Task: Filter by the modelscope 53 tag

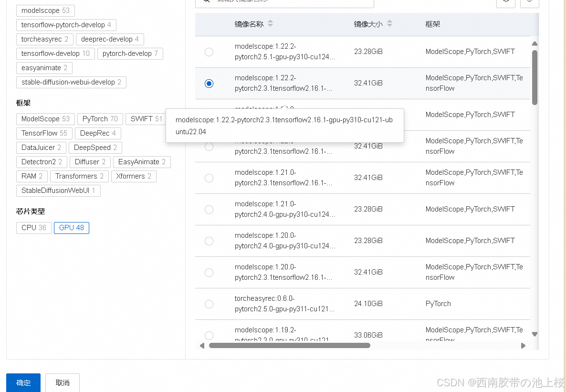Action: (45, 11)
